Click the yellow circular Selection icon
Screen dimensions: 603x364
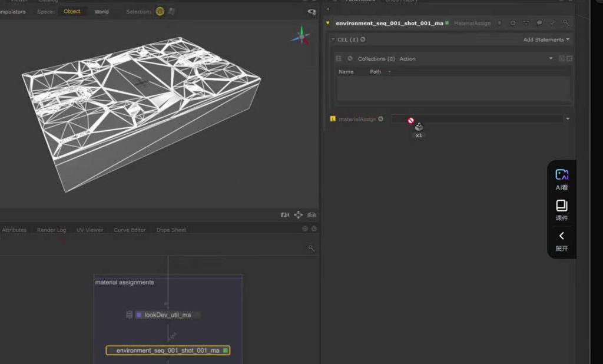click(x=160, y=11)
